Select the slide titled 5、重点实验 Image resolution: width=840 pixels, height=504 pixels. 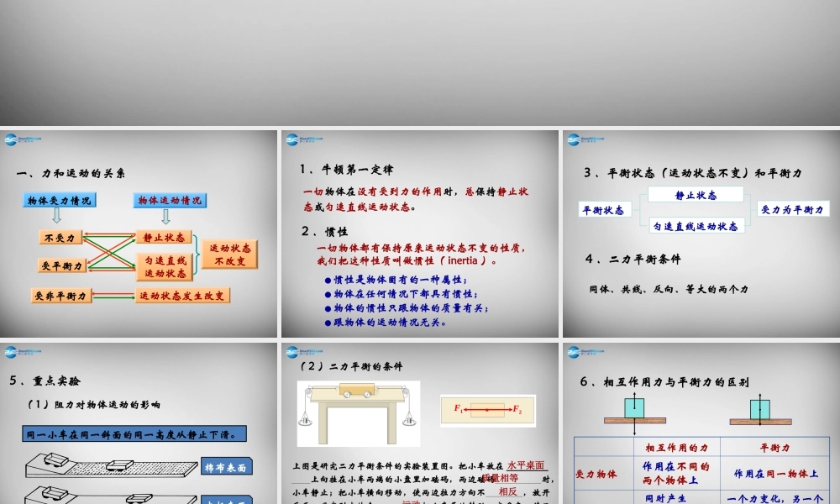[139, 423]
